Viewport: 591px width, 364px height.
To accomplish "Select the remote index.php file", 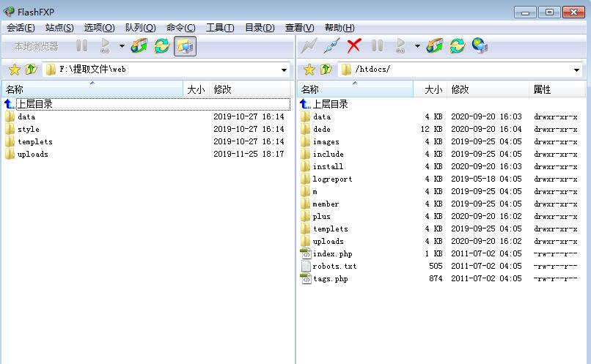I will point(332,253).
